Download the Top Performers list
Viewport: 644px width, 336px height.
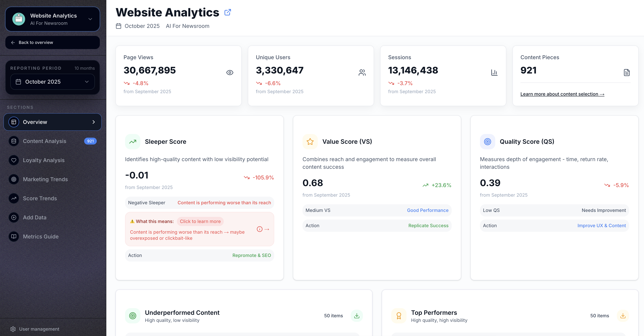[x=623, y=316]
